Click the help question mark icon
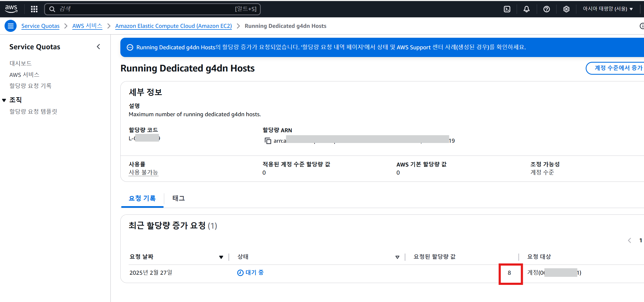Viewport: 644px width, 302px height. (x=546, y=9)
